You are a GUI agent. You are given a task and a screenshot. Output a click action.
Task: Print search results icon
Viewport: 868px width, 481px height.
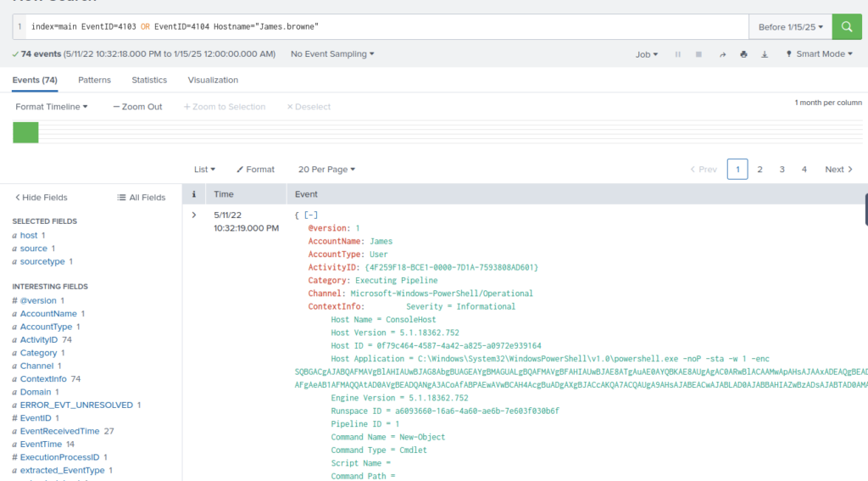(x=743, y=54)
